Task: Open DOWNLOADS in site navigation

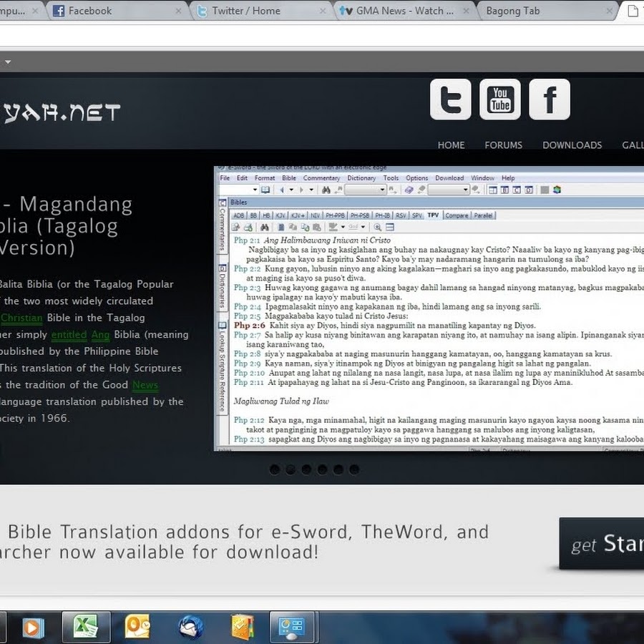Action: click(x=572, y=145)
